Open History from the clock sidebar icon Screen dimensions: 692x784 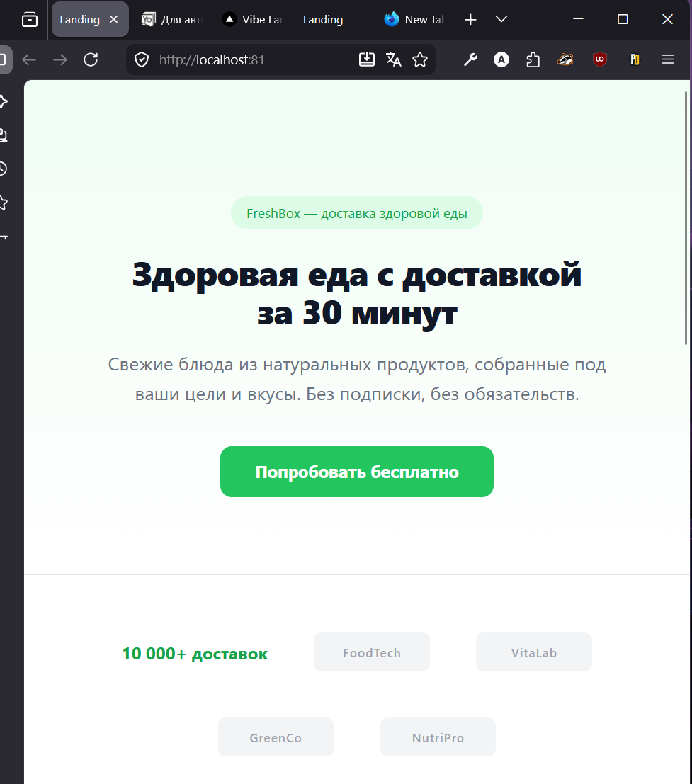tap(4, 169)
